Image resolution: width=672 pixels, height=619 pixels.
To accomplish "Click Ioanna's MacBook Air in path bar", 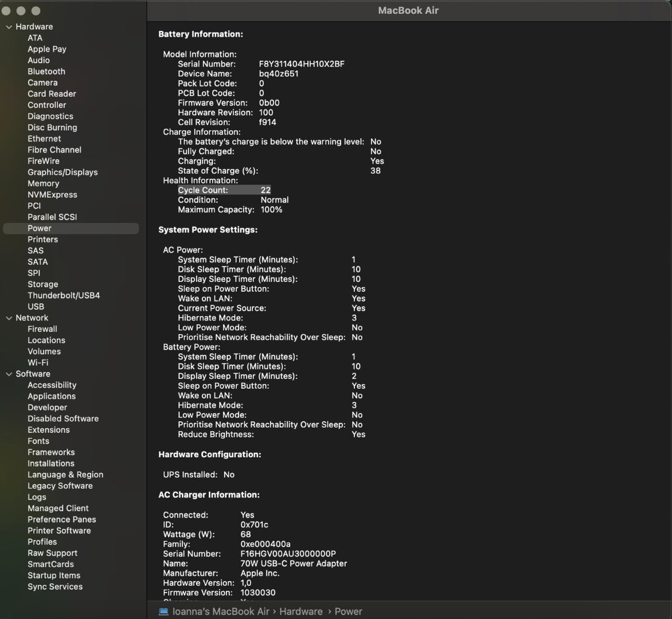I will [221, 612].
